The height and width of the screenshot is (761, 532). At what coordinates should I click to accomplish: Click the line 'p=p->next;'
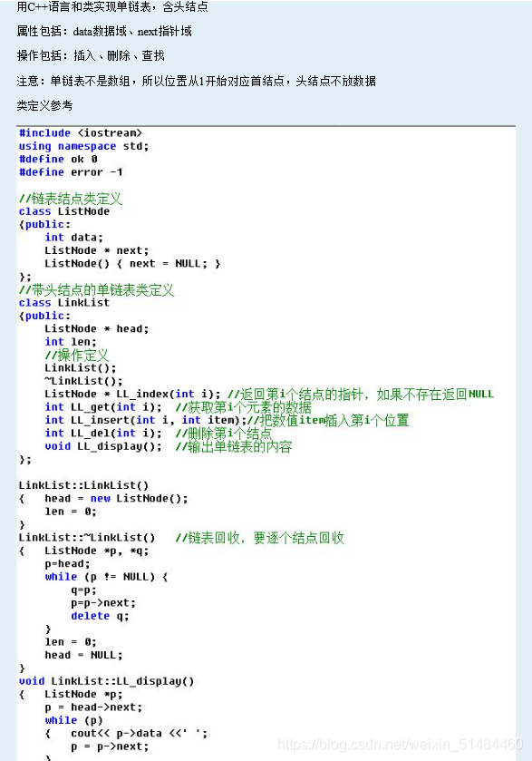(102, 603)
